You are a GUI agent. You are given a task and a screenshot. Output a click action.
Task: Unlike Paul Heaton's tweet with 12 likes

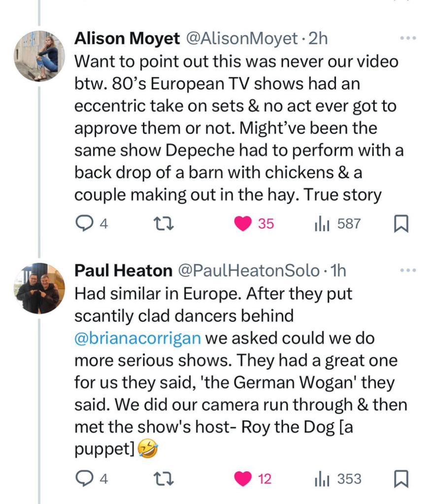(242, 478)
